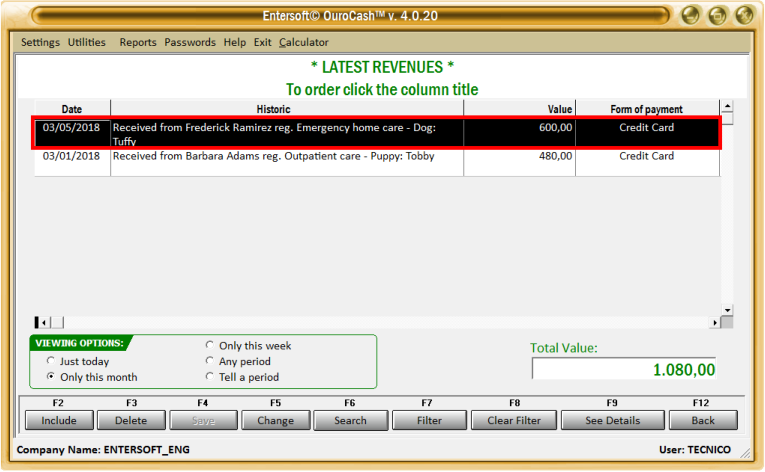Click the horizontal scrollbar right arrow
The height and width of the screenshot is (472, 765).
coord(715,323)
